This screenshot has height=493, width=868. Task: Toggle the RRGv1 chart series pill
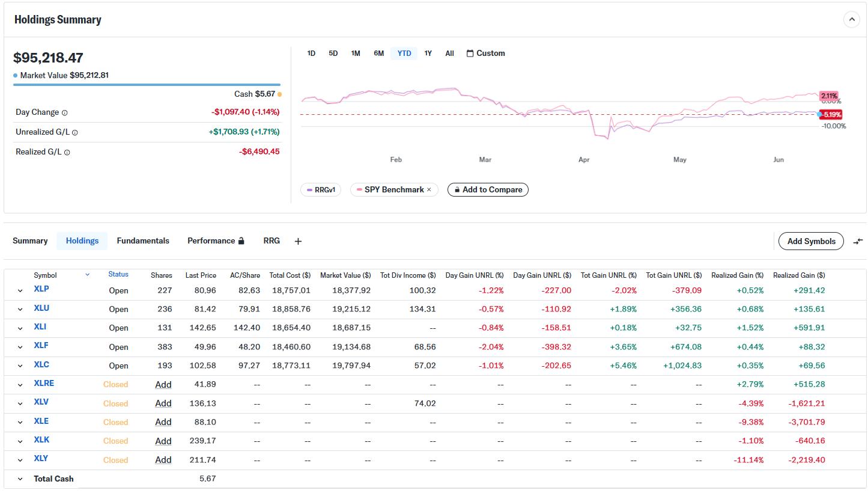(x=321, y=189)
